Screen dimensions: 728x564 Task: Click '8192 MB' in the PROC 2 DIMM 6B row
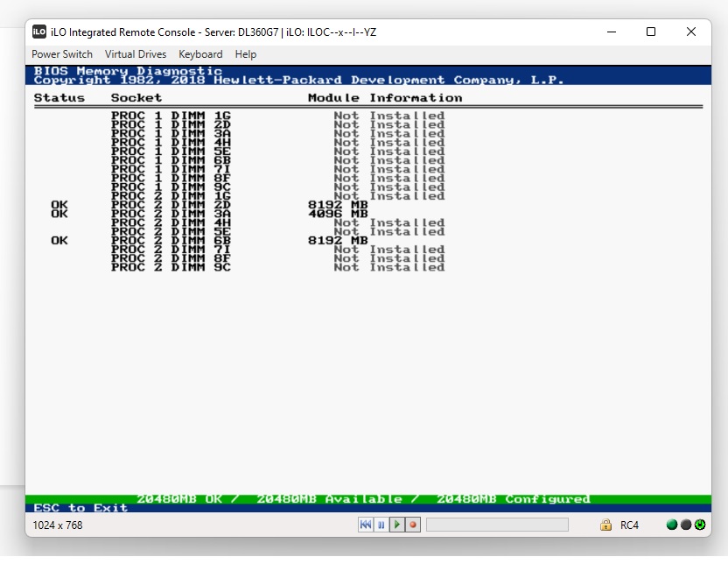coord(338,240)
